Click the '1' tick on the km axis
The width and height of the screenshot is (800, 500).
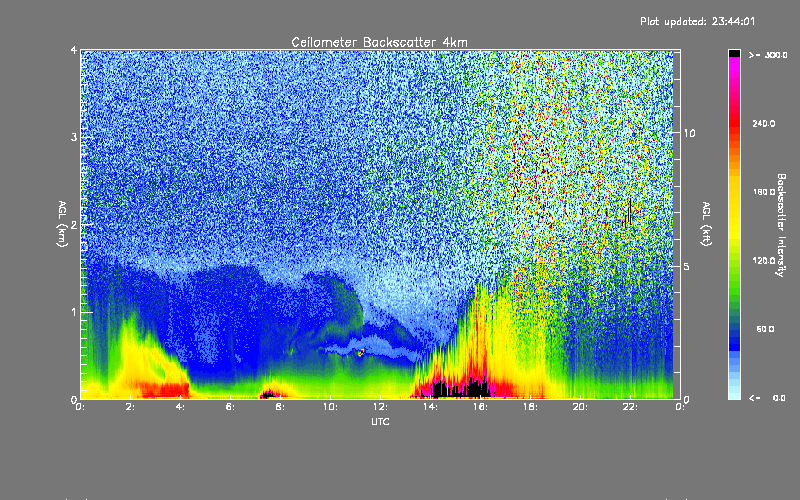tap(74, 312)
